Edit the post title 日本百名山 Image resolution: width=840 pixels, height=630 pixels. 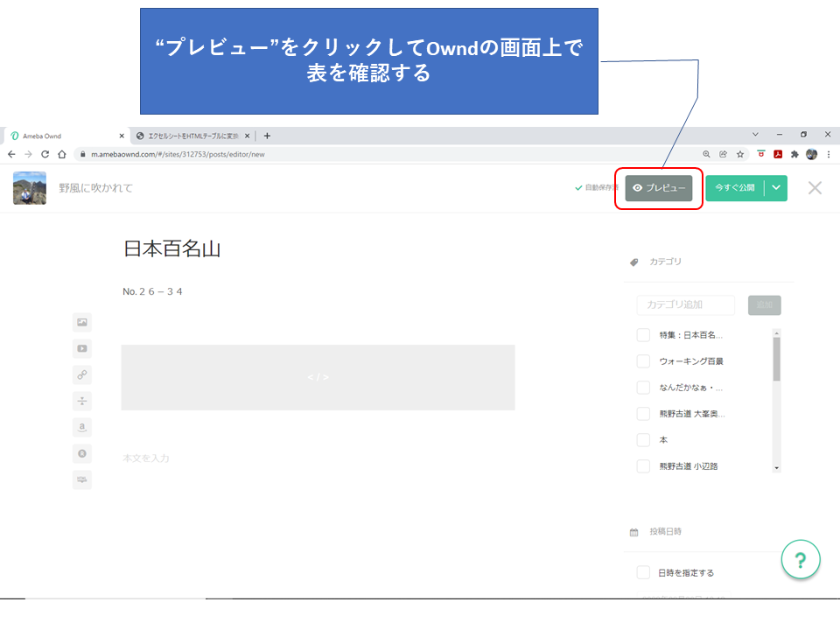click(172, 249)
